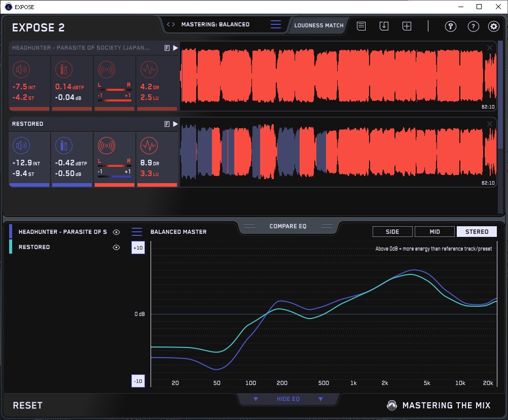Click the stereo field icon of the Restored track
Viewport: 508px width, 420px height.
[x=106, y=146]
